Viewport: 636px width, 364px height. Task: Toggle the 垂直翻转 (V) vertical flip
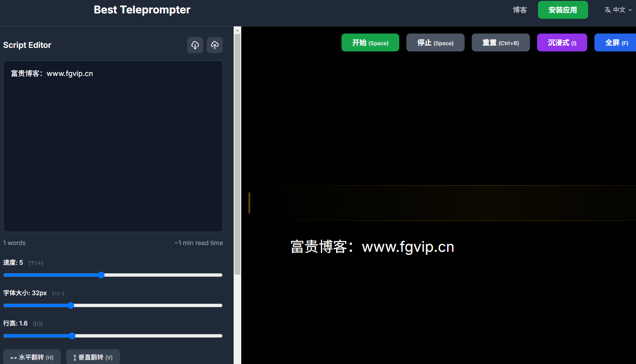pos(93,357)
